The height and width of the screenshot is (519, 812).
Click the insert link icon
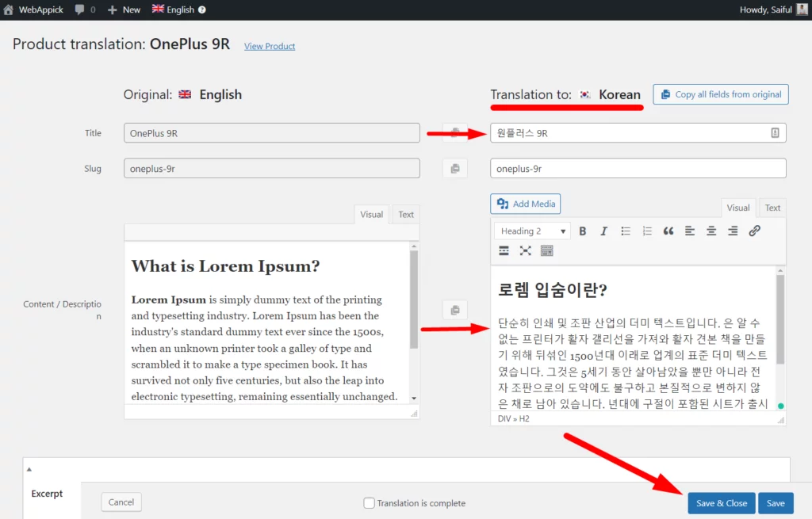pos(755,231)
